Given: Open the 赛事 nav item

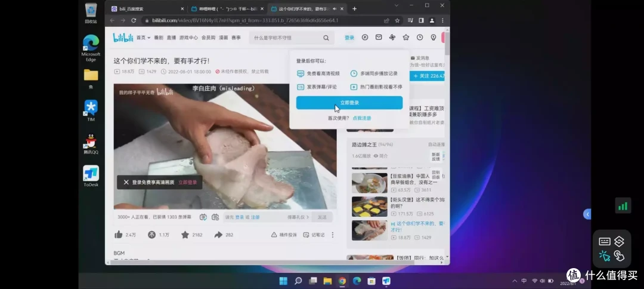Looking at the screenshot, I should pos(236,38).
